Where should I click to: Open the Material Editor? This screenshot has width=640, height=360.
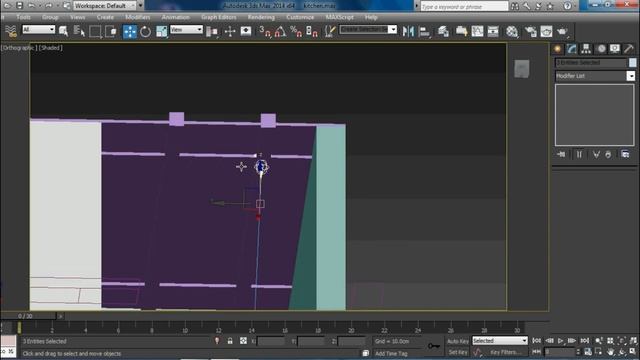(512, 31)
